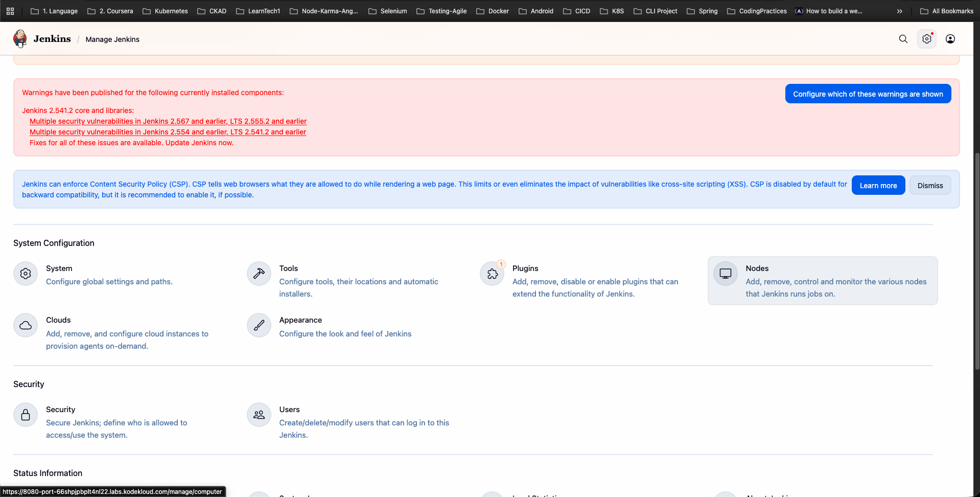Open Manage Jenkins gear icon in header
The height and width of the screenshot is (497, 980).
pos(927,39)
